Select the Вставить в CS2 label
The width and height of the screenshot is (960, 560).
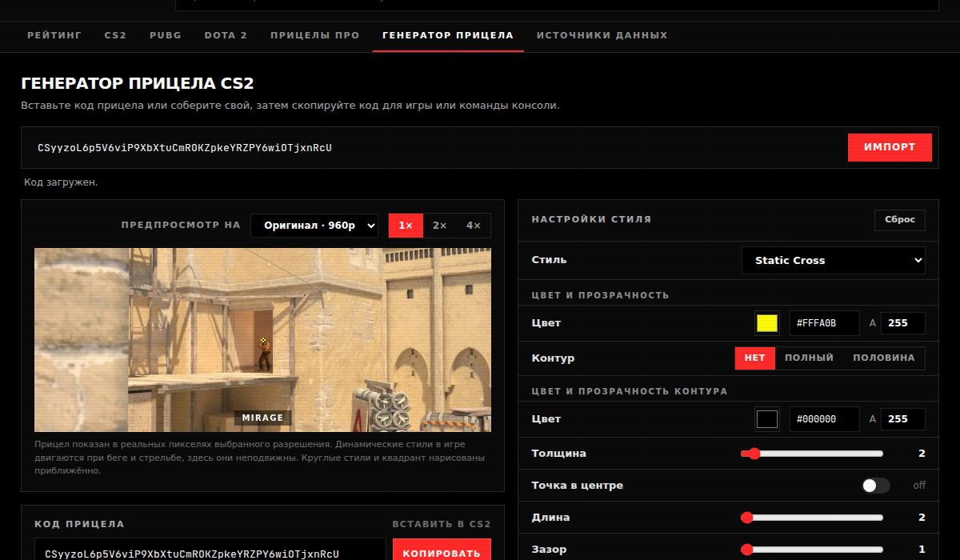pyautogui.click(x=442, y=524)
